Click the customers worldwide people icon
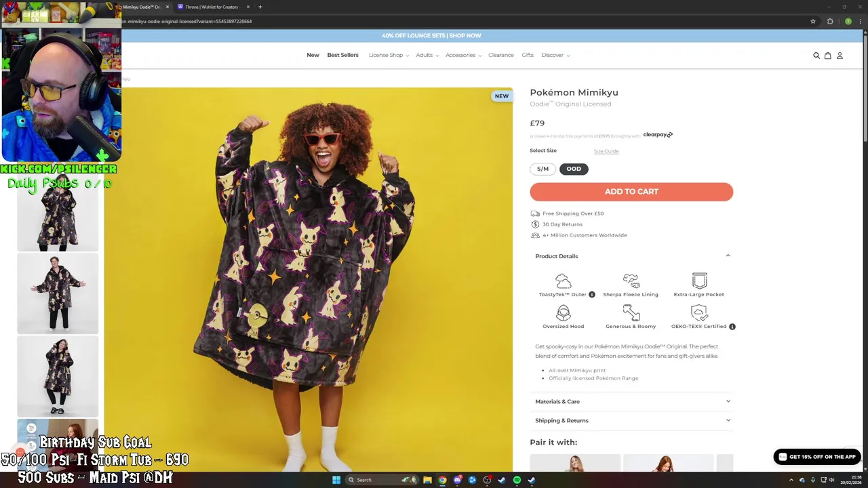 (x=536, y=235)
